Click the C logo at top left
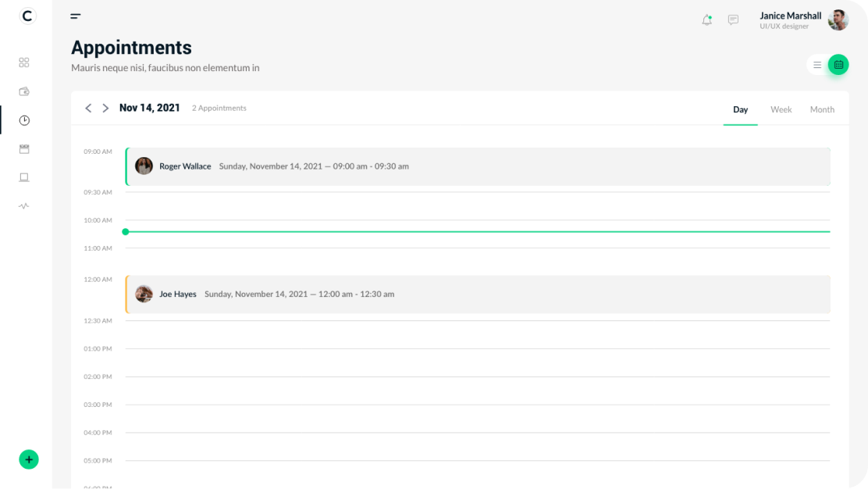 pos(27,16)
